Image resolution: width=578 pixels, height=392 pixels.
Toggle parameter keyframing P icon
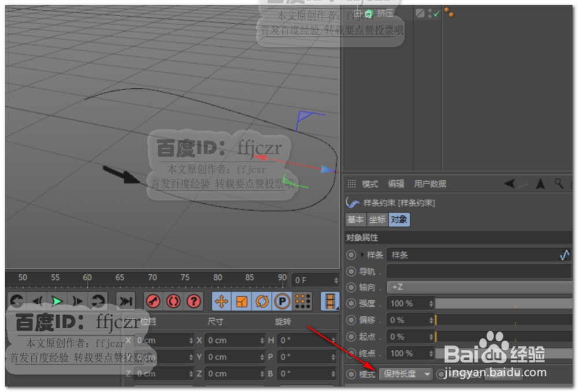pyautogui.click(x=282, y=301)
